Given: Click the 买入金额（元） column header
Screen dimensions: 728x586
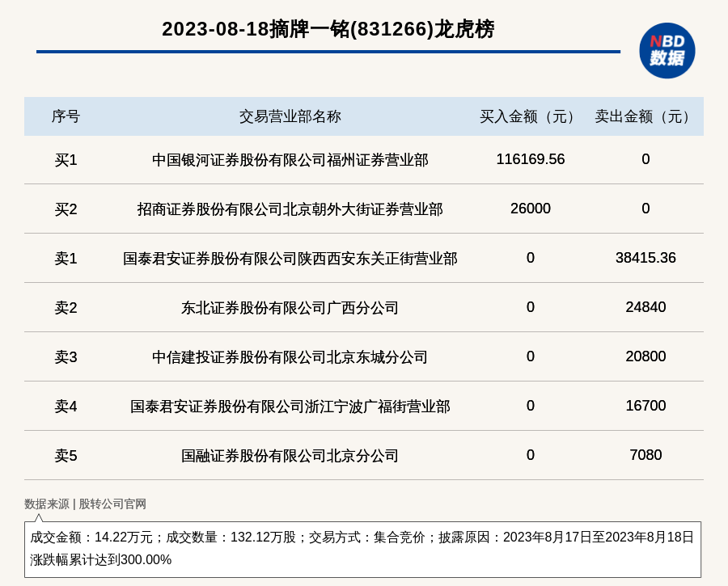Looking at the screenshot, I should point(530,116).
